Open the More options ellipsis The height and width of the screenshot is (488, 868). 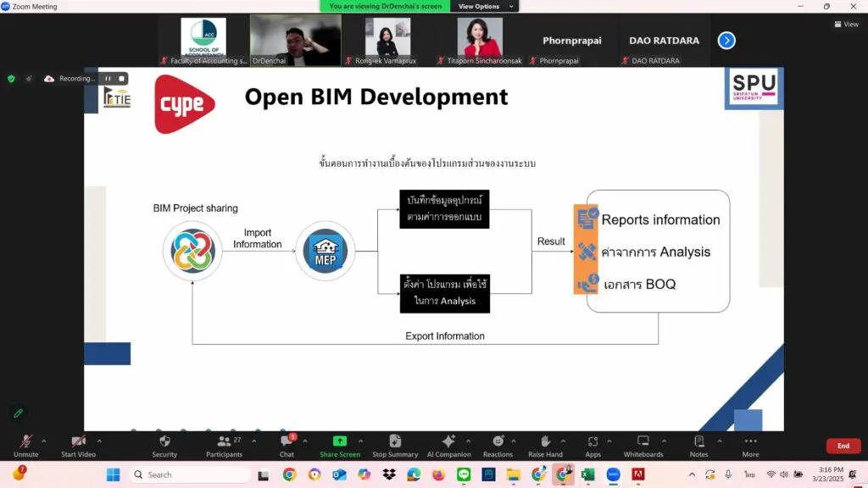[x=751, y=446]
